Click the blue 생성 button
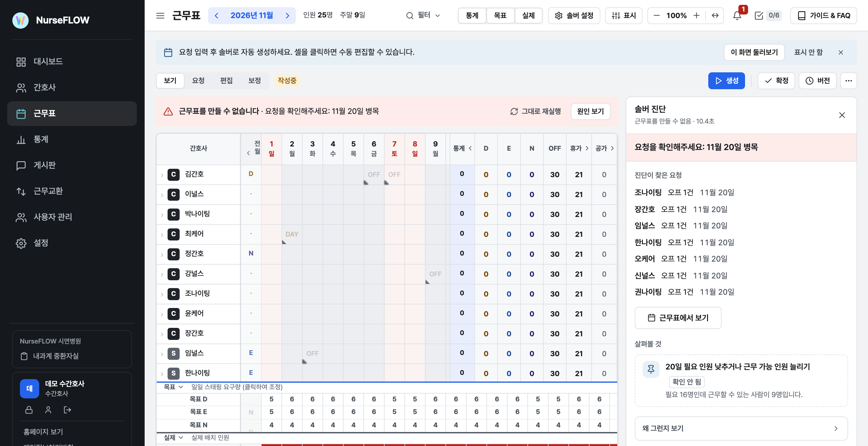 (726, 81)
